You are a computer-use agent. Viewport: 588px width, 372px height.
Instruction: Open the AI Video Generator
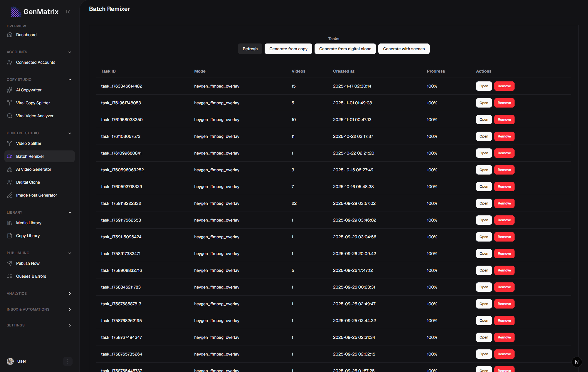[33, 169]
